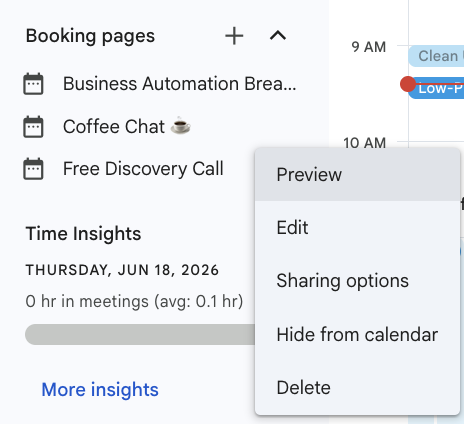This screenshot has height=424, width=464.
Task: Choose Edit from the context menu
Action: pos(357,228)
